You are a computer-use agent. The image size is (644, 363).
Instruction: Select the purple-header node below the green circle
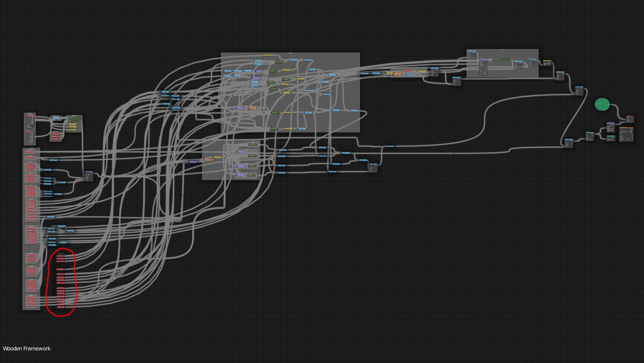pos(611,127)
